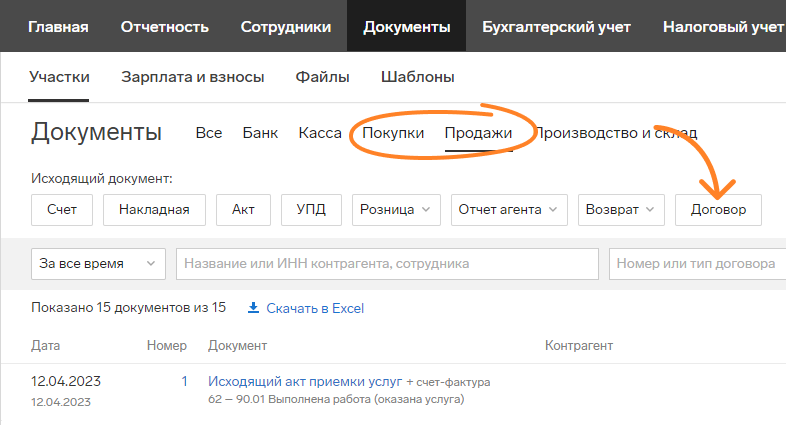Click document number 1 link
Screen dimensions: 786x425
click(x=184, y=381)
